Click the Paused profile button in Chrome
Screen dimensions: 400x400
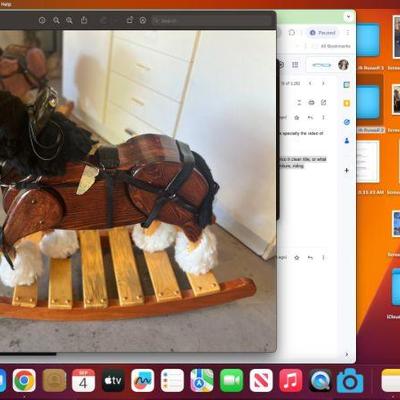coord(322,33)
